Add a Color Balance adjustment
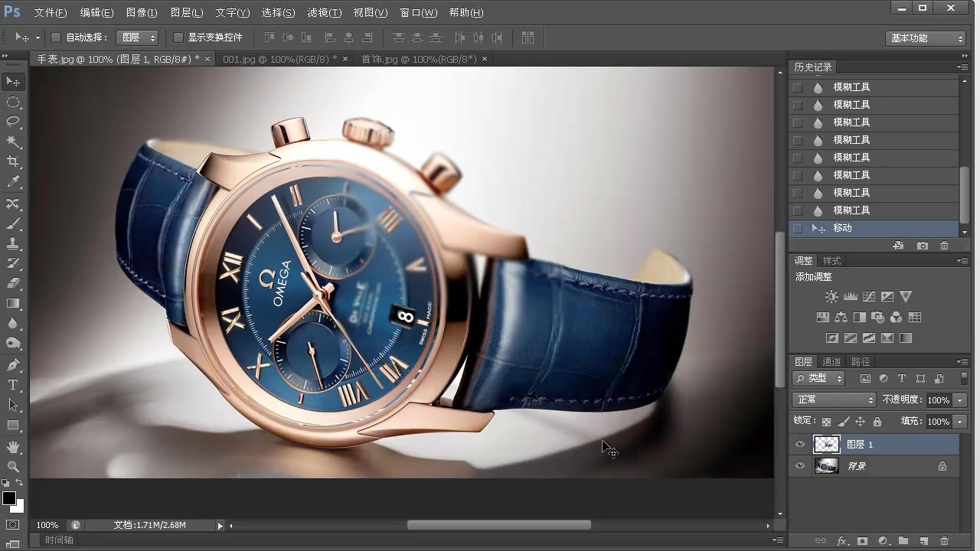 click(x=841, y=317)
